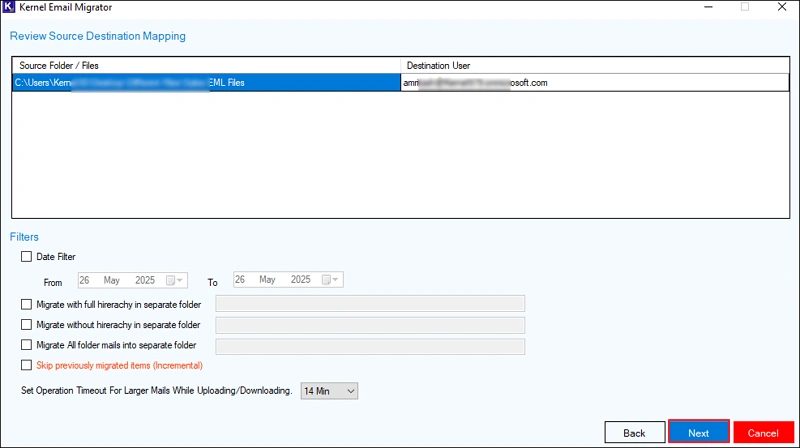
Task: Open the From date calendar dropdown
Action: pyautogui.click(x=174, y=280)
